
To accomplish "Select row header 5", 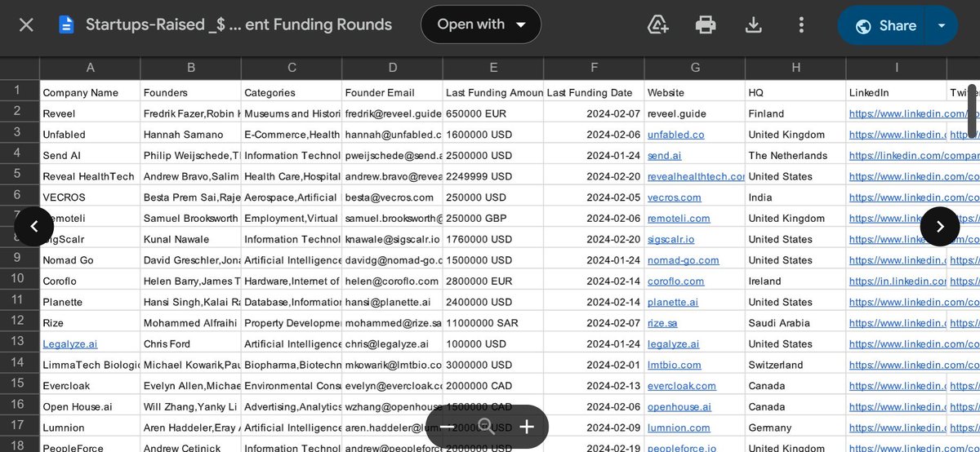I will [x=18, y=175].
